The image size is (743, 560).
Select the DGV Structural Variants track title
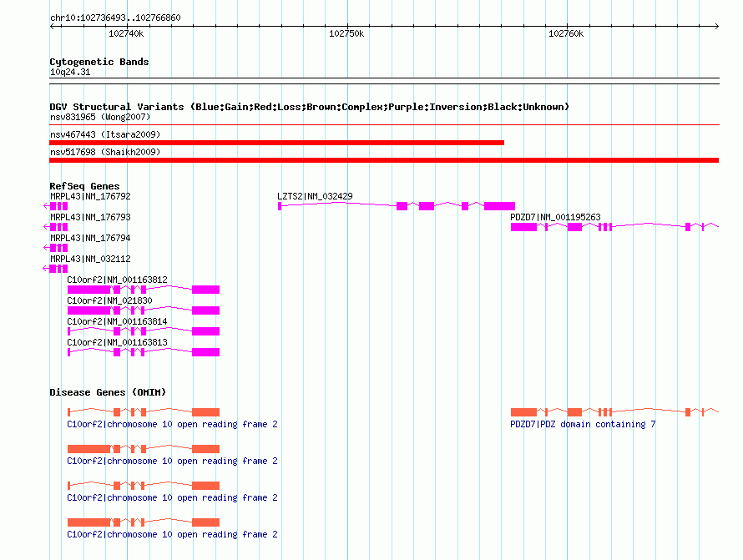pos(309,107)
